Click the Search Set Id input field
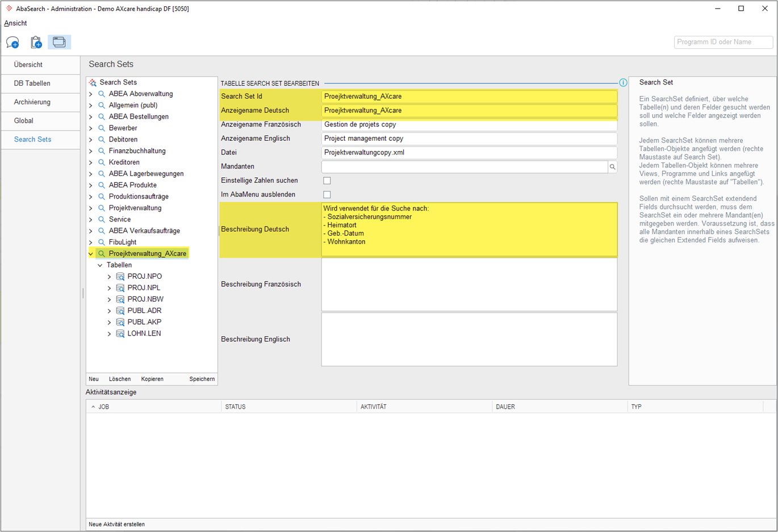The width and height of the screenshot is (778, 532). [x=469, y=97]
